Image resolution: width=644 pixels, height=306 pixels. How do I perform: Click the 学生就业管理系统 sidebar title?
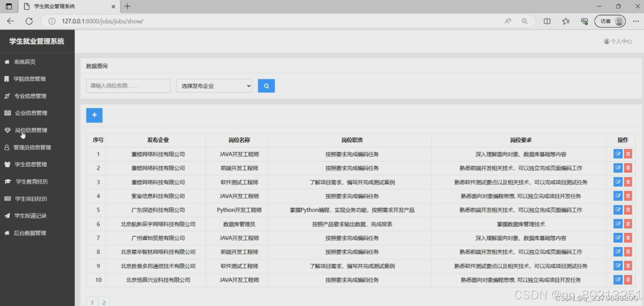click(37, 41)
